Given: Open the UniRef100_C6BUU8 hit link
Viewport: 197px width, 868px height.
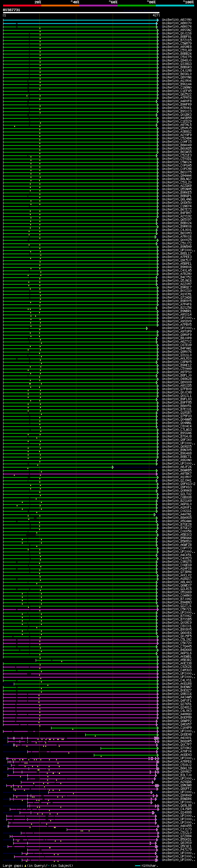Looking at the screenshot, I should (x=177, y=497).
